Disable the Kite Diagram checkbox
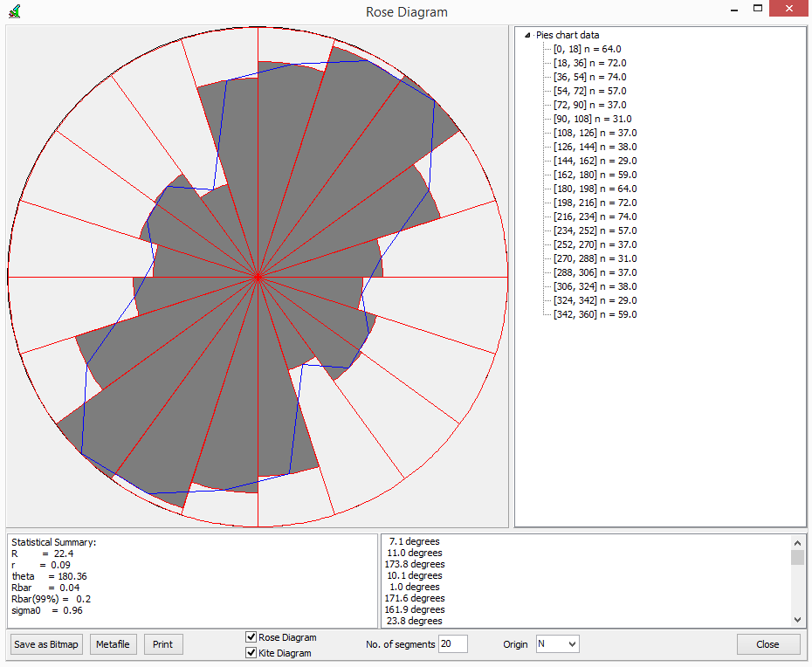Image resolution: width=812 pixels, height=667 pixels. click(251, 652)
